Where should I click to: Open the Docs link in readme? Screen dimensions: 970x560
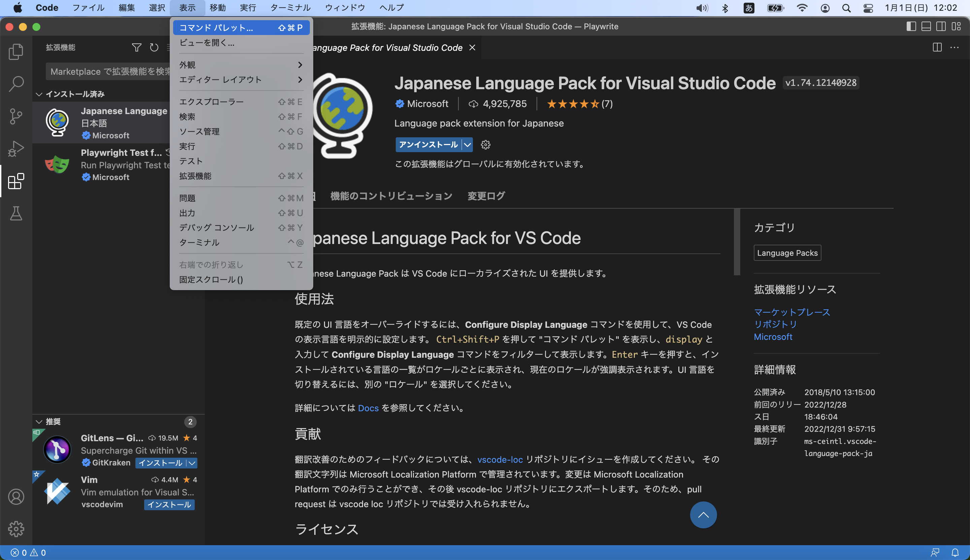(368, 408)
